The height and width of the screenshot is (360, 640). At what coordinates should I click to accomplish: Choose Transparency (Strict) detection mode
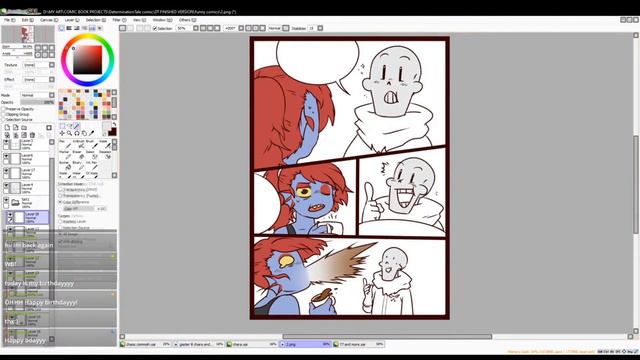(60, 189)
